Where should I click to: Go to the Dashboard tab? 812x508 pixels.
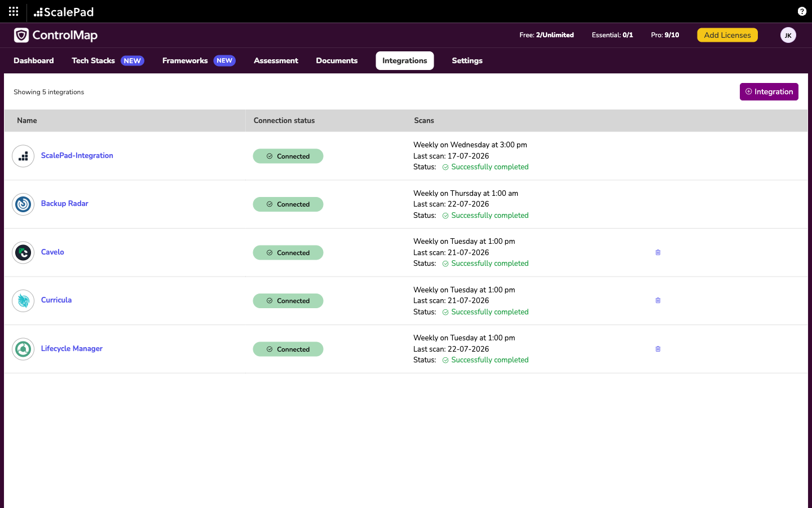34,60
